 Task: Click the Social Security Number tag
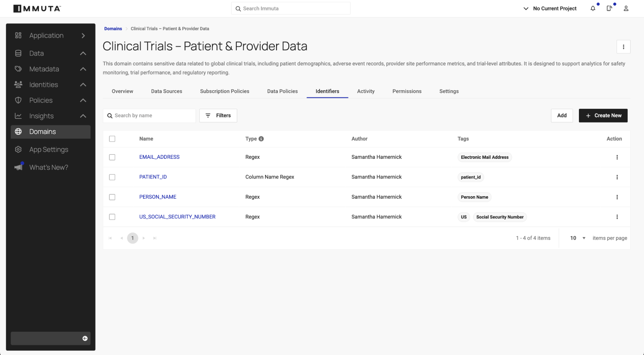[x=500, y=217]
